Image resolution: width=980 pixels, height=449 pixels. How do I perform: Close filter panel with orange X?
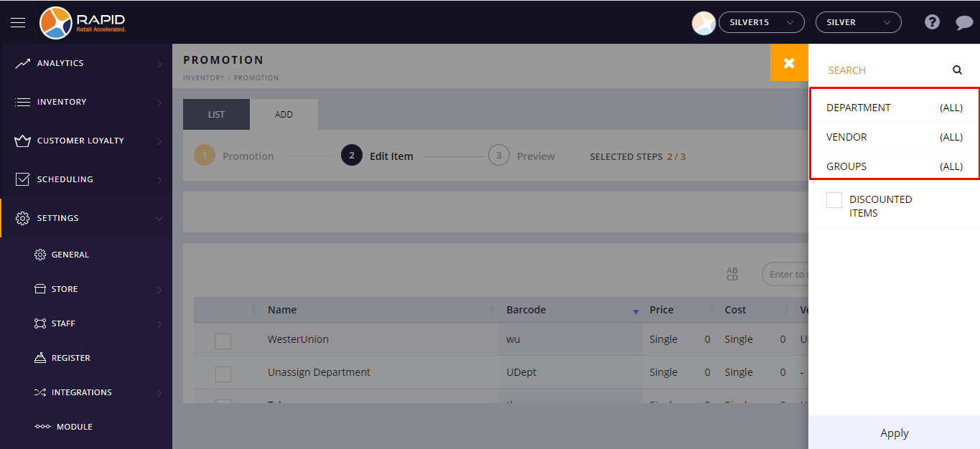[x=789, y=63]
